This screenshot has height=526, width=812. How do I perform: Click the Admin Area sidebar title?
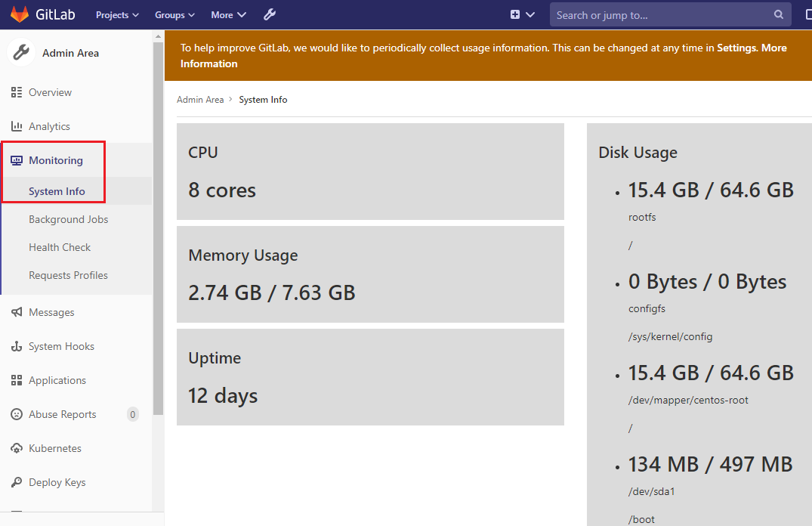point(70,53)
